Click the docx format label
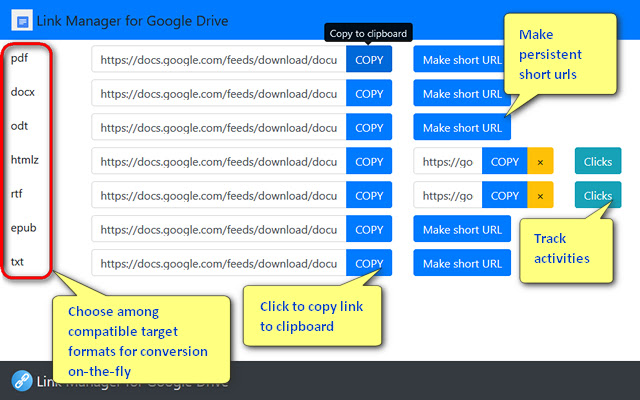 click(x=23, y=92)
